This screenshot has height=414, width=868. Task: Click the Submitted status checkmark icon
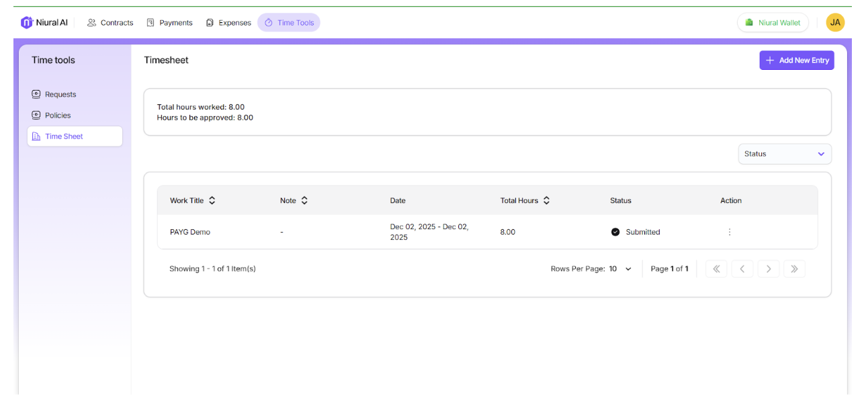pyautogui.click(x=615, y=232)
